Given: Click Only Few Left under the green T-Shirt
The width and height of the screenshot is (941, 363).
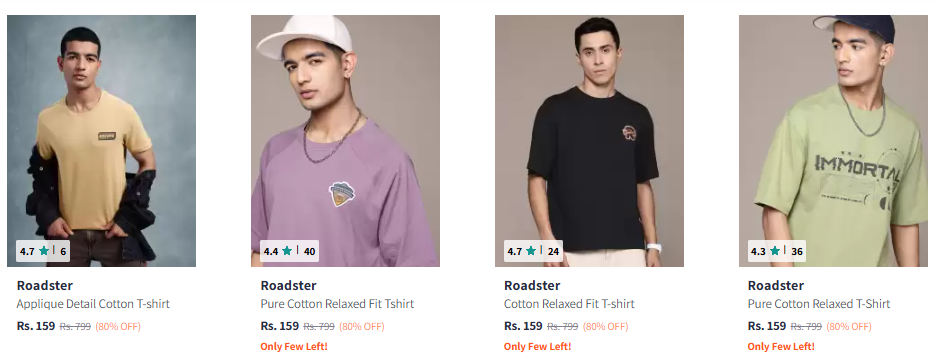Looking at the screenshot, I should click(781, 347).
